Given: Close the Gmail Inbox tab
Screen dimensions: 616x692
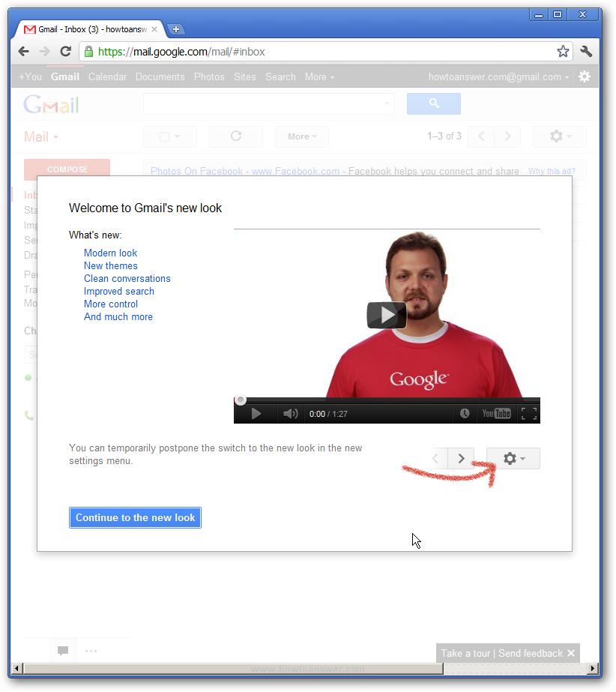Looking at the screenshot, I should click(154, 29).
